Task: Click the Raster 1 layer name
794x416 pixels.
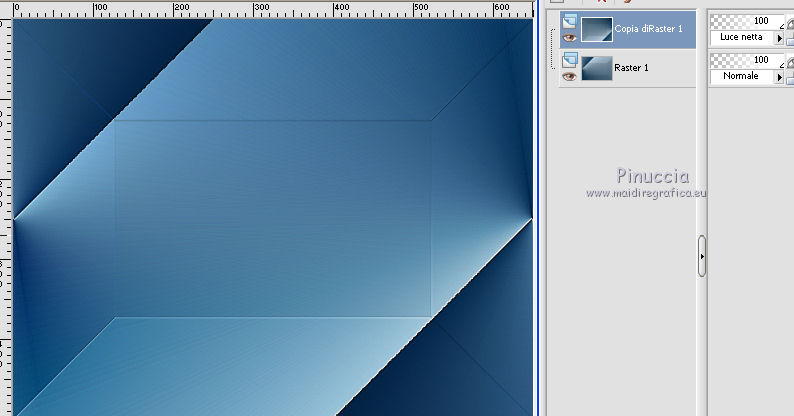Action: click(631, 68)
